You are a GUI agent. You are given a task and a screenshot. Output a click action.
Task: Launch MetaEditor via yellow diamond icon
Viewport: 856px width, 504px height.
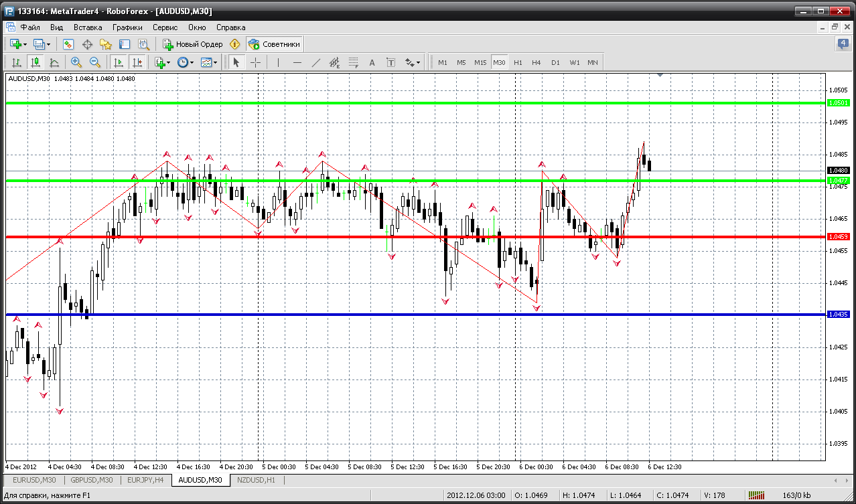pyautogui.click(x=234, y=44)
